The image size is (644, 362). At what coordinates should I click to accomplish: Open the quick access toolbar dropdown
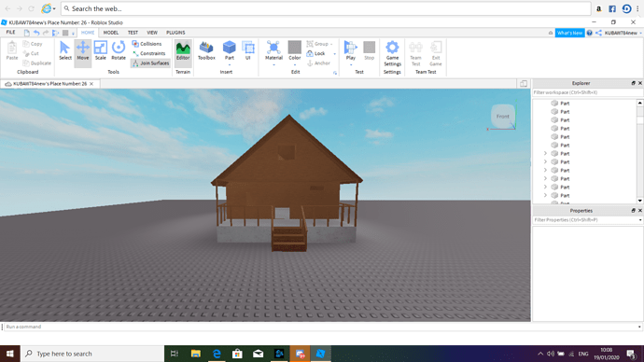tap(73, 34)
